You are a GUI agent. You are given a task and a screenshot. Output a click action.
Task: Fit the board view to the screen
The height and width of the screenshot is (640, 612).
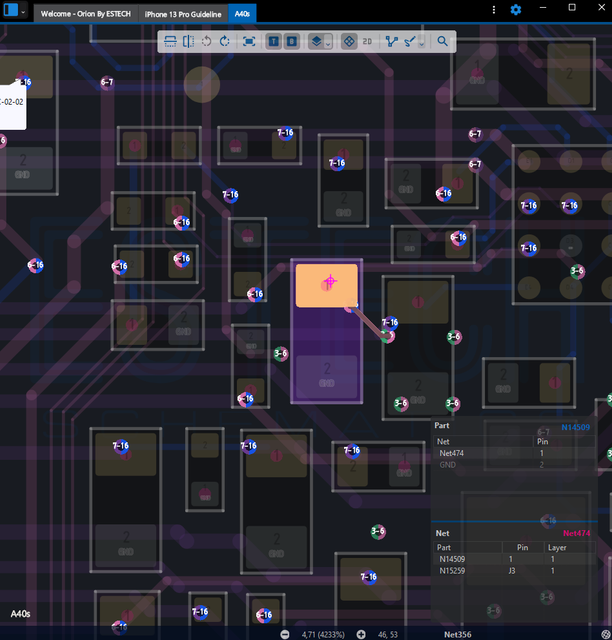(249, 41)
